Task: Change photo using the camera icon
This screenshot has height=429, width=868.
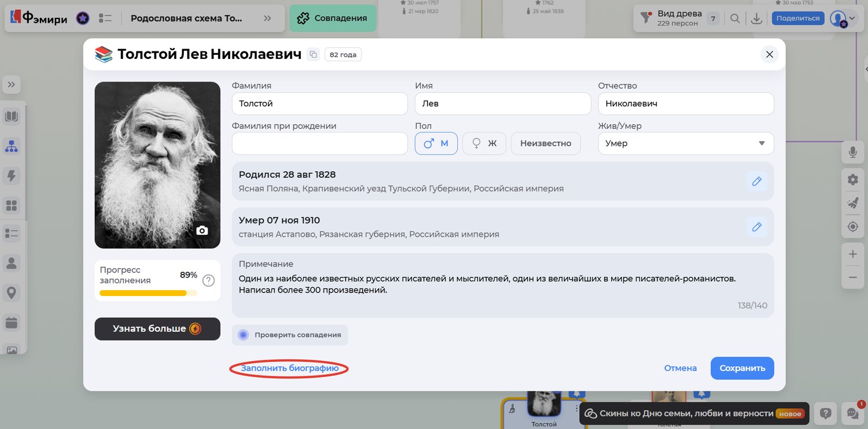Action: (x=202, y=230)
